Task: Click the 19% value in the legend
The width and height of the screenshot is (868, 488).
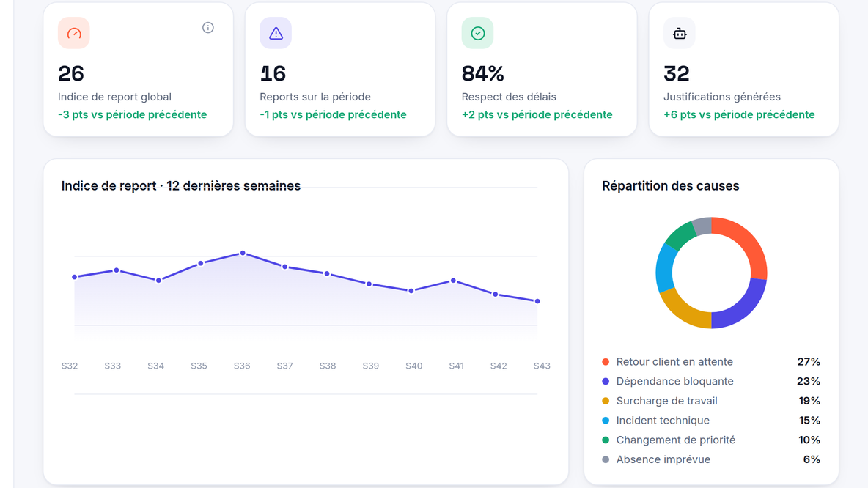Action: [x=809, y=401]
